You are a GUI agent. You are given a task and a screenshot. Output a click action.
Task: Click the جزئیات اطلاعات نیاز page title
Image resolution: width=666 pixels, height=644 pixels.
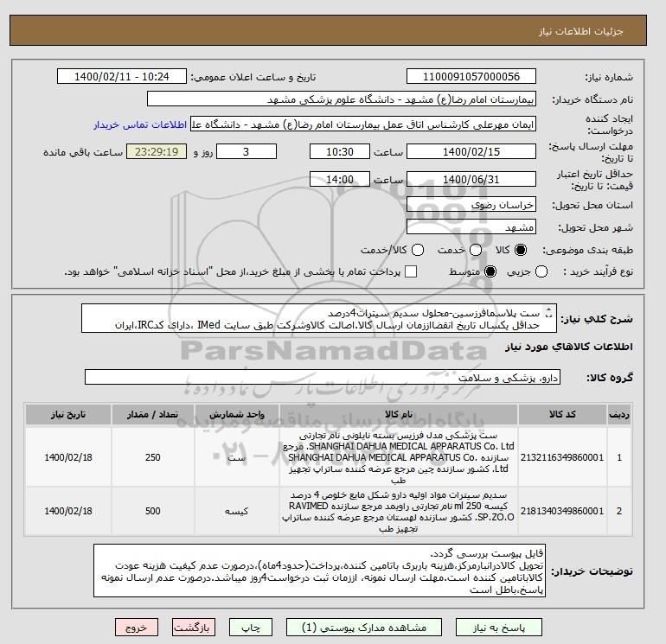coord(581,31)
